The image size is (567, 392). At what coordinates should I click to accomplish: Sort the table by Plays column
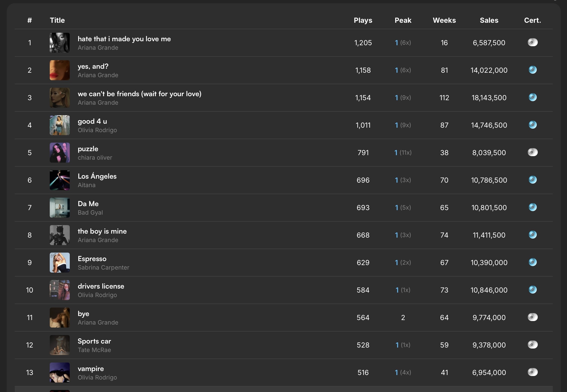[x=363, y=20]
